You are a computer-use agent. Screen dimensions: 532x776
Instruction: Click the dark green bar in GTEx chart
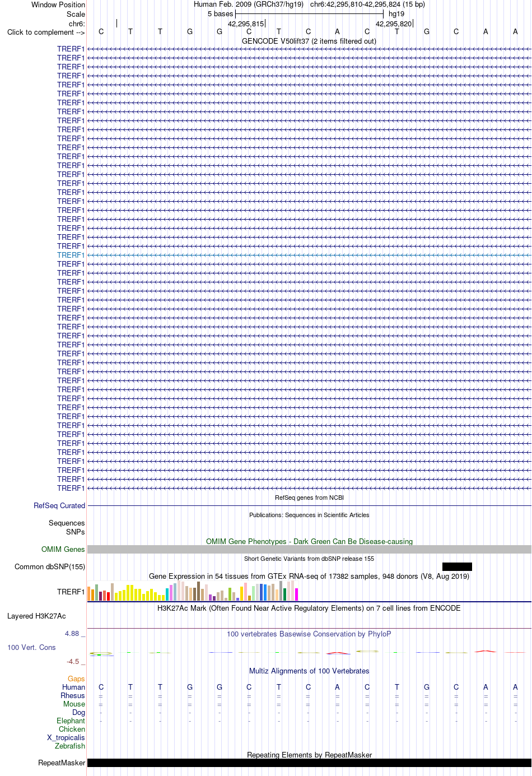tap(285, 594)
